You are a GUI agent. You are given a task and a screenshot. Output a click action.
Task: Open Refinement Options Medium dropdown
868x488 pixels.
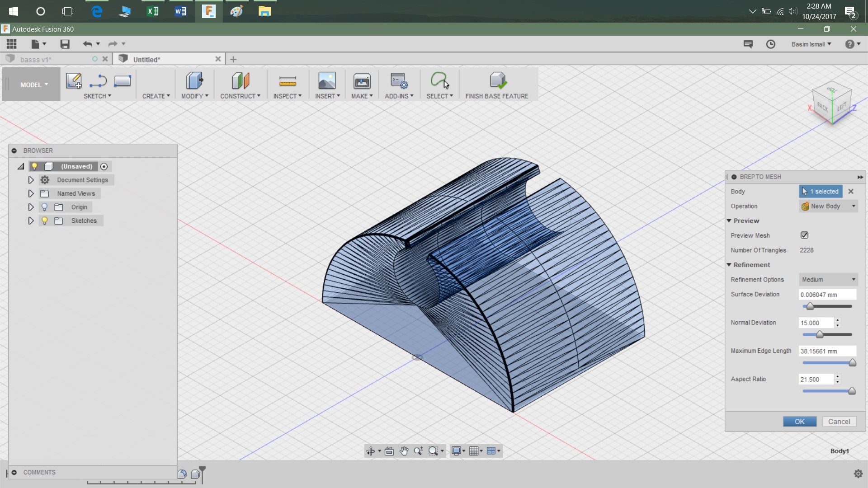[828, 279]
